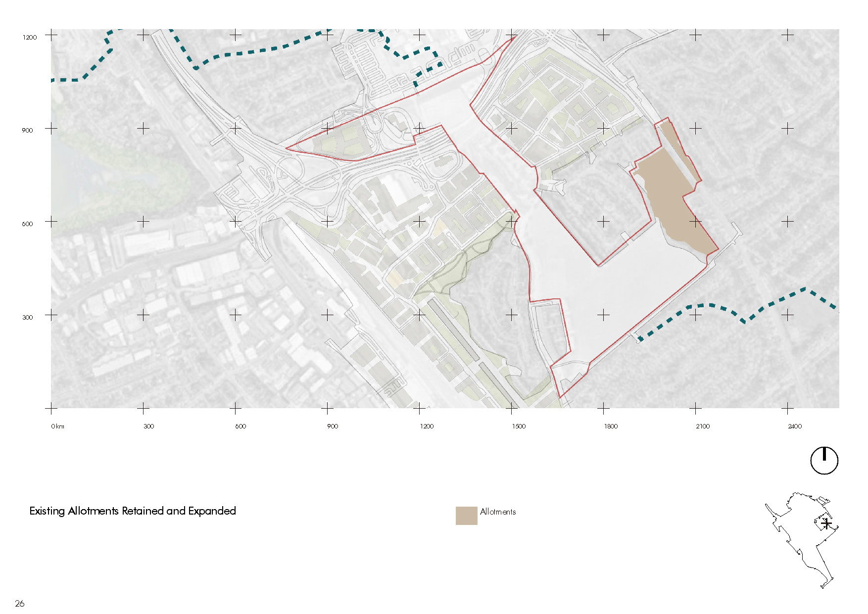The height and width of the screenshot is (614, 868).
Task: Click the '2100' horizontal axis label
Action: pos(703,426)
